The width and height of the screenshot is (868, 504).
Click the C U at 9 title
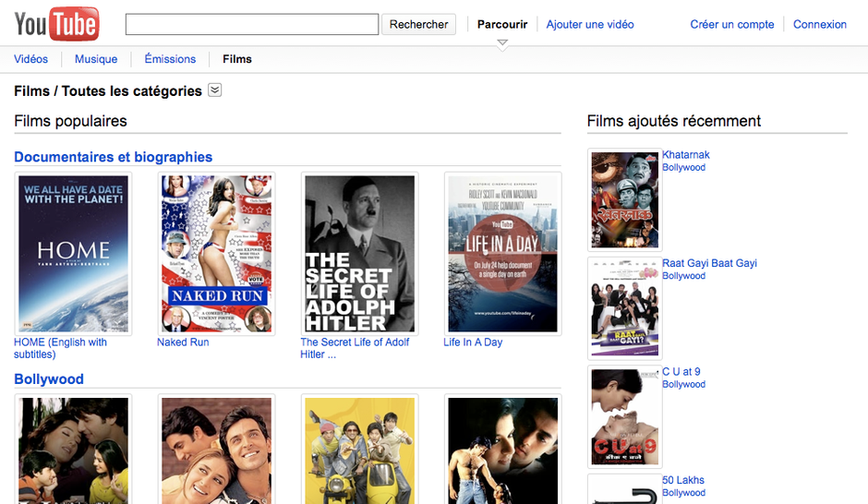(x=681, y=372)
